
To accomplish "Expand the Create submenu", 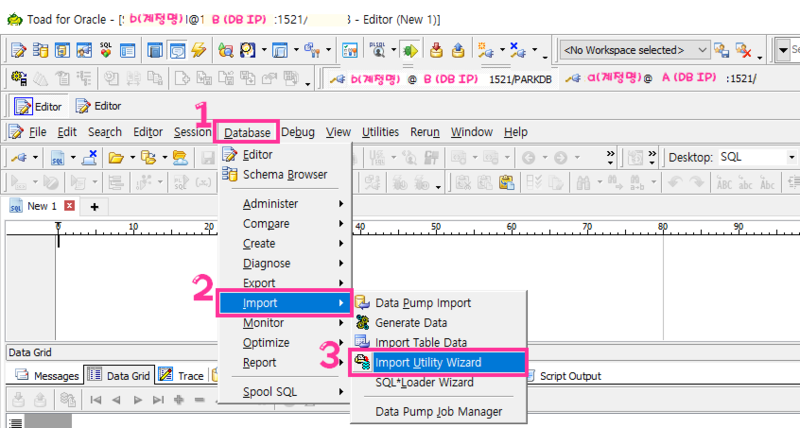I will (x=286, y=243).
